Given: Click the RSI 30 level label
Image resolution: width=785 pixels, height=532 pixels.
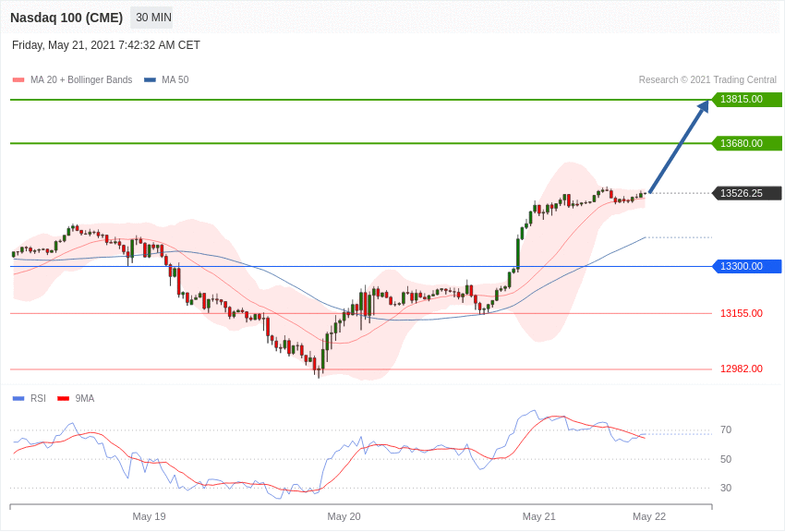Looking at the screenshot, I should click(x=726, y=488).
